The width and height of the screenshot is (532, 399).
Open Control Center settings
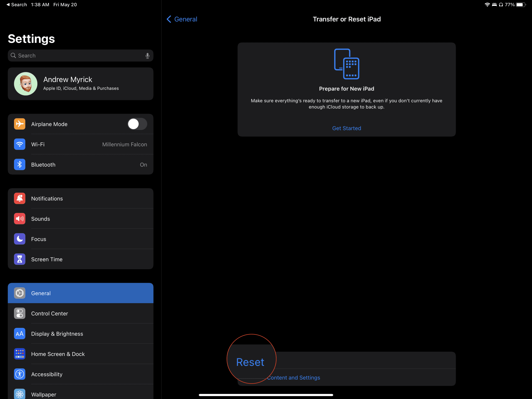(81, 313)
